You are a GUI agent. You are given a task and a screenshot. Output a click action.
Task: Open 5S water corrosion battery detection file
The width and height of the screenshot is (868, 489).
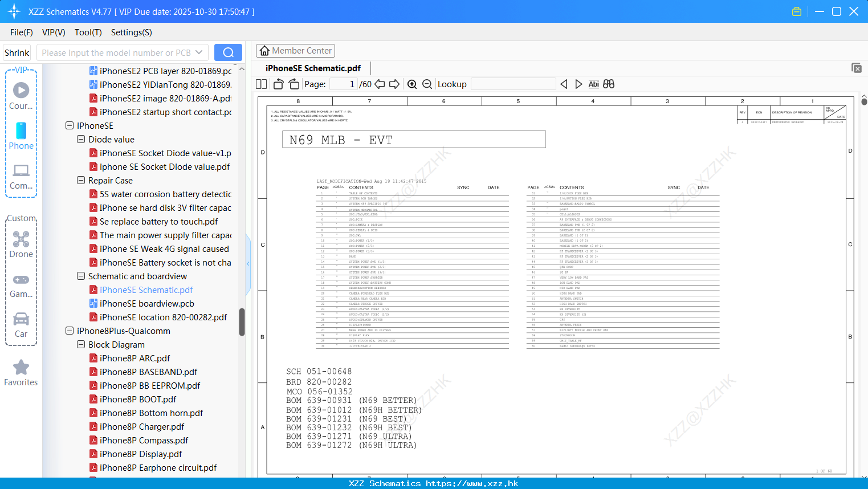(165, 194)
